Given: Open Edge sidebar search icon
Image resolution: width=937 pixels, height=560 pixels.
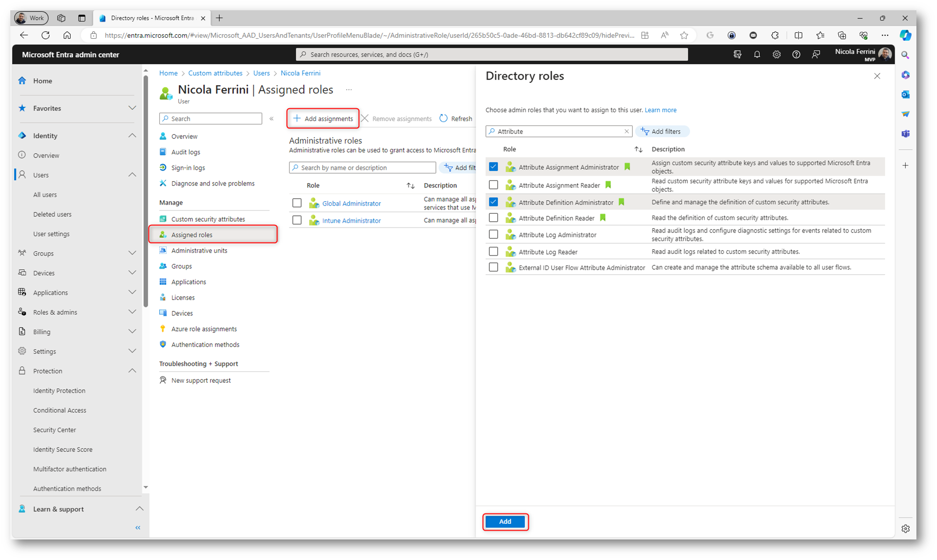Looking at the screenshot, I should point(905,55).
